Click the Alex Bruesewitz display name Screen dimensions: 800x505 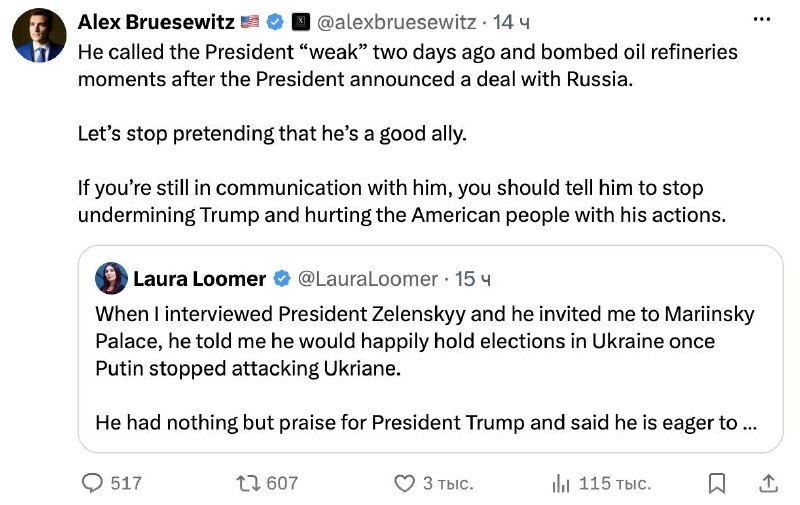(156, 22)
